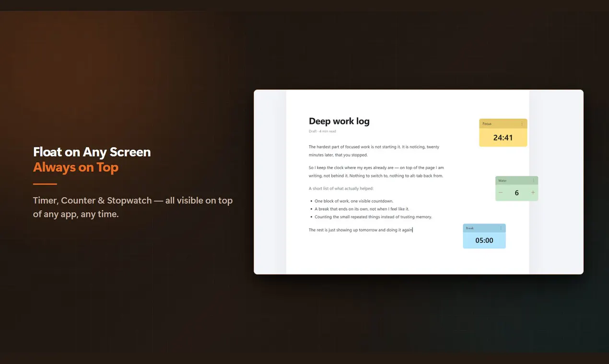609x364 pixels.
Task: Click the "A break that ends on its own" bullet
Action: (362, 209)
